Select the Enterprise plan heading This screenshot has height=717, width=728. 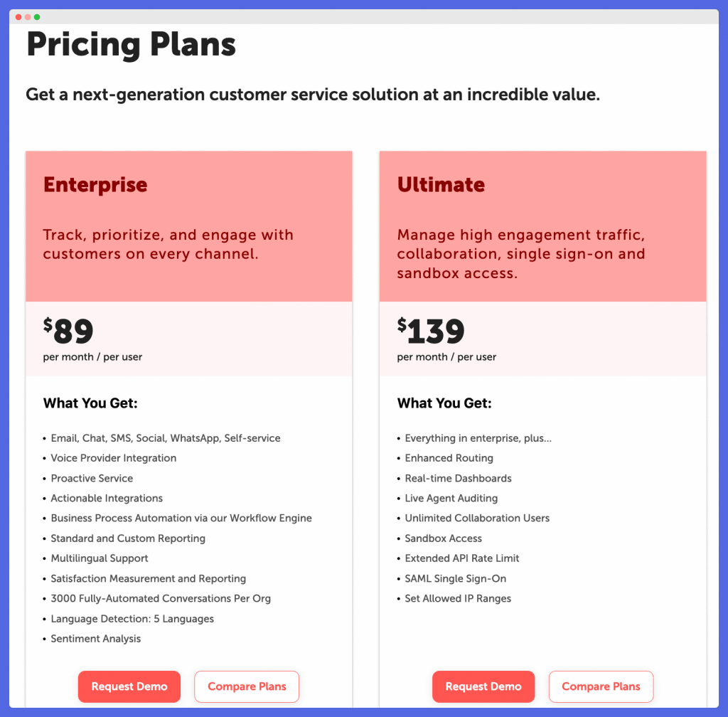pos(95,185)
